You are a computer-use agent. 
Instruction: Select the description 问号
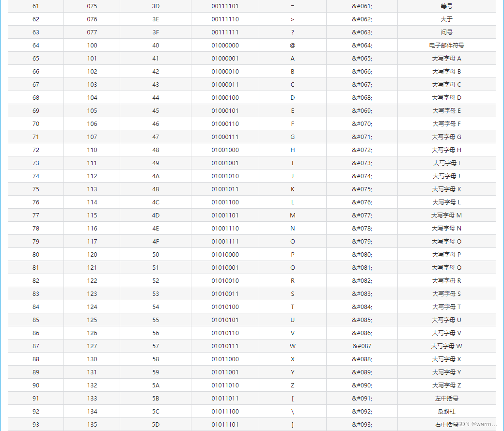point(446,32)
